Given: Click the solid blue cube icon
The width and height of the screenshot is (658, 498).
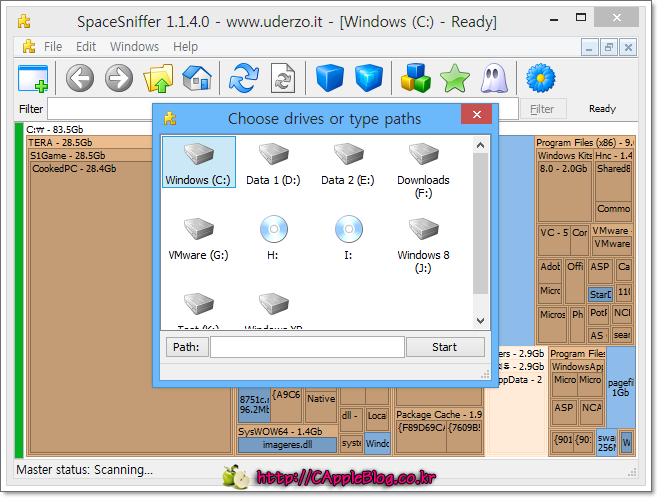Looking at the screenshot, I should click(330, 78).
